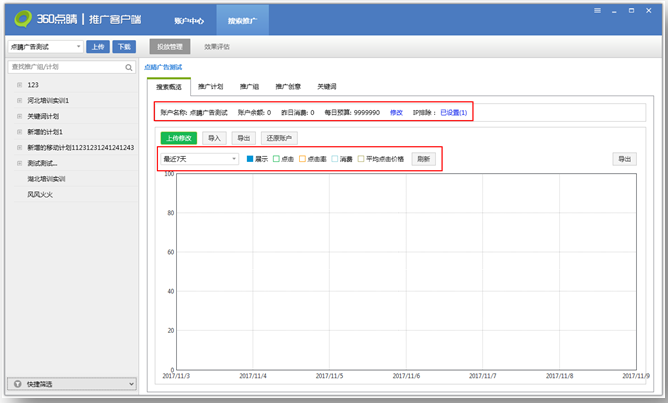Expand the 快捷筛选 panel chevron

pyautogui.click(x=130, y=383)
